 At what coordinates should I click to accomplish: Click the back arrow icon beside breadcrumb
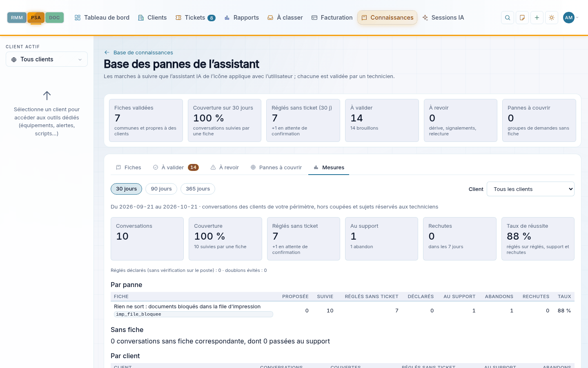[107, 52]
